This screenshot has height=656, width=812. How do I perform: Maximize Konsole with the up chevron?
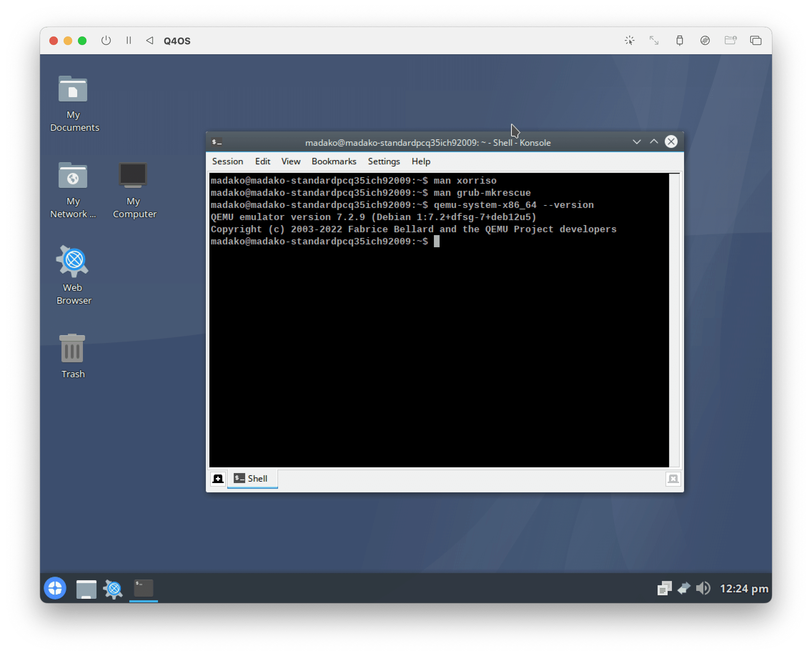tap(654, 142)
